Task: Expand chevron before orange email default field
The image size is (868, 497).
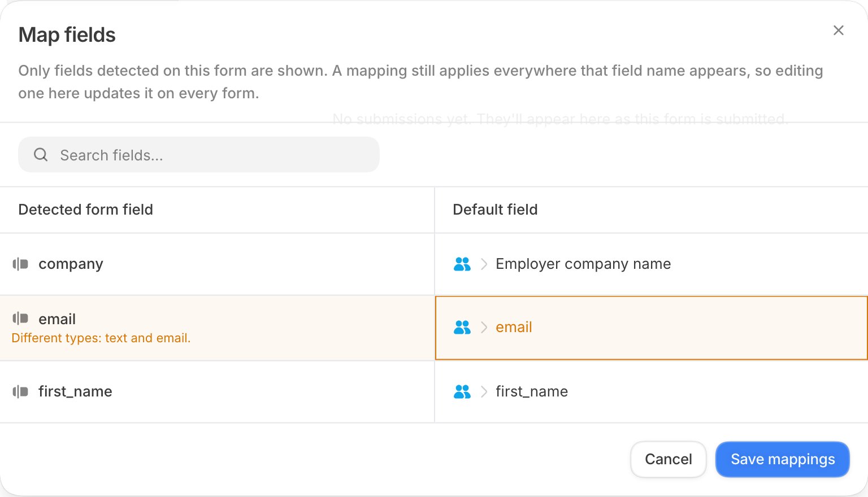Action: coord(484,327)
